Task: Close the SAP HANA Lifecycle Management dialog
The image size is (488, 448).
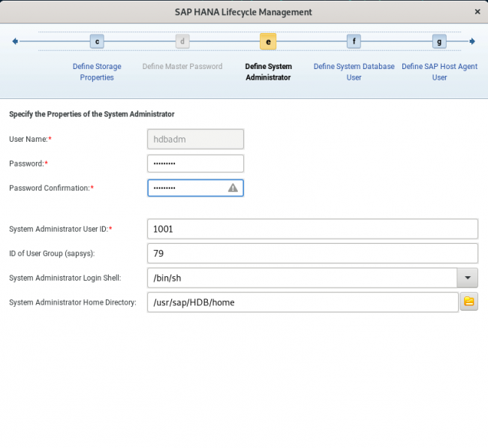Action: (477, 12)
